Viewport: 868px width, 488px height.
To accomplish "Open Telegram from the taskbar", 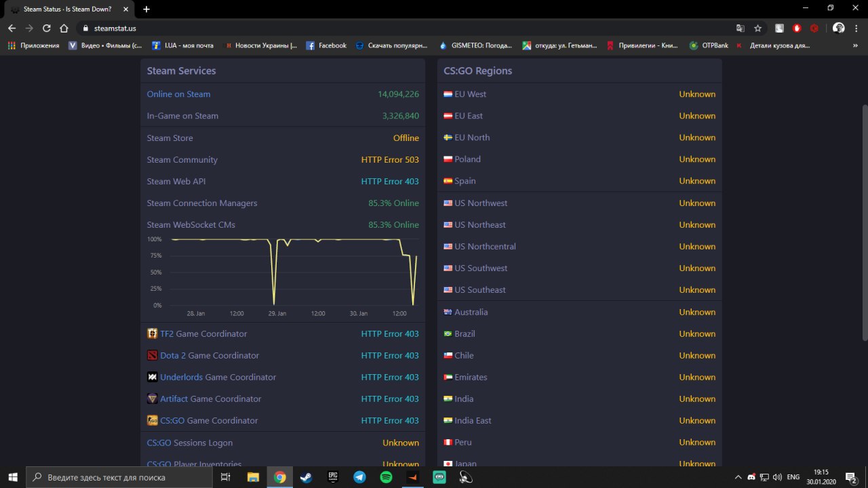I will tap(359, 477).
